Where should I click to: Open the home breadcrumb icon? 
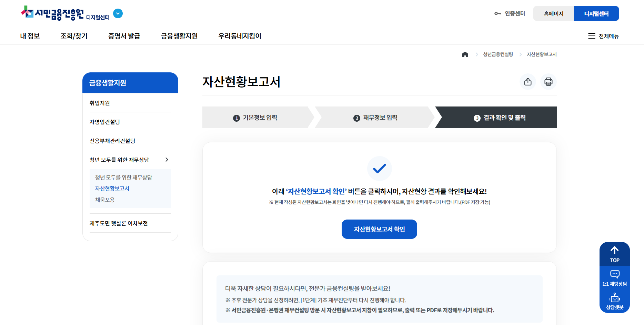(465, 54)
